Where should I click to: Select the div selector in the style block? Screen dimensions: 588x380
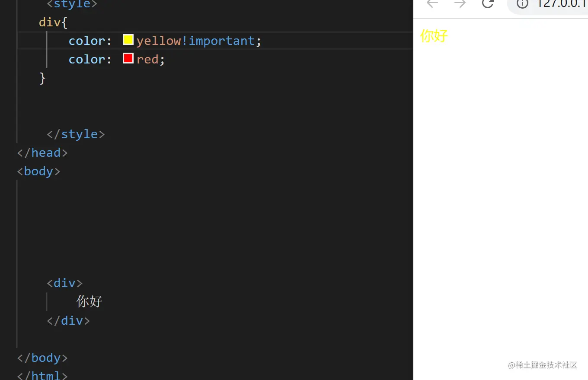coord(50,22)
